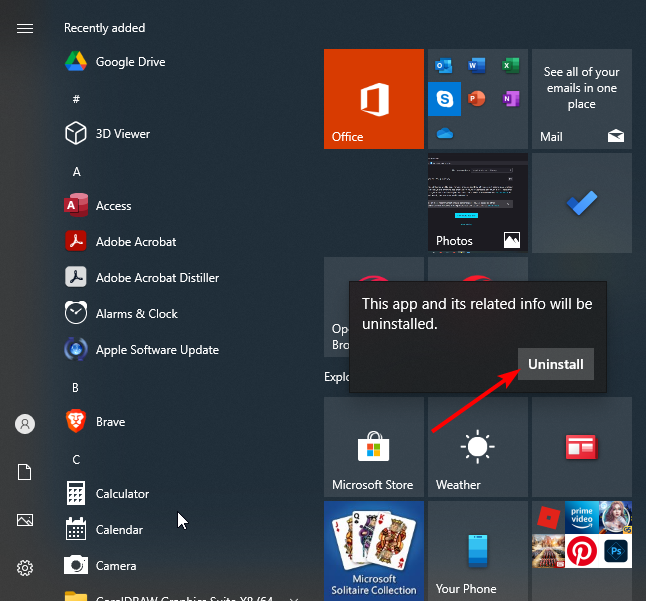Click the Prime Video icon in tile
Screen dimensions: 646x601
[x=581, y=517]
